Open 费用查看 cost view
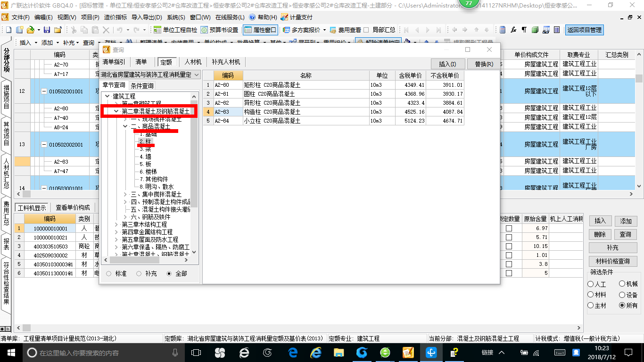The width and height of the screenshot is (644, 362). click(x=346, y=30)
